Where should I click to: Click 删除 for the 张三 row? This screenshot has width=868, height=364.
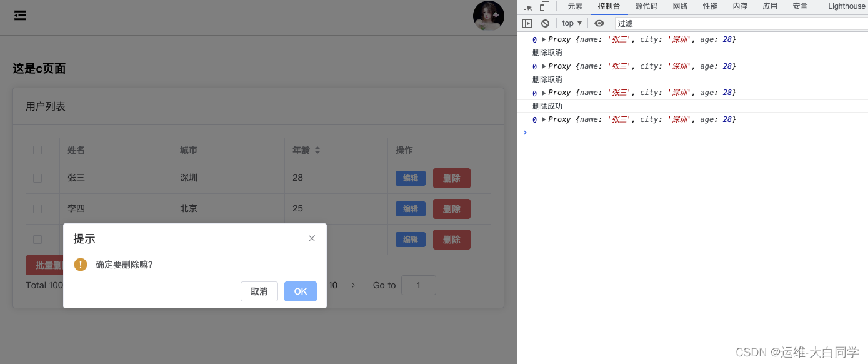tap(452, 178)
